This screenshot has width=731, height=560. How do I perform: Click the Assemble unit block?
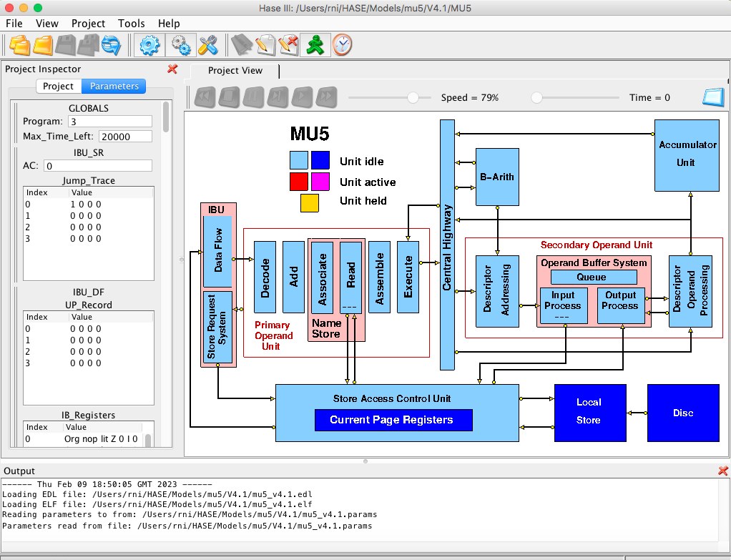(x=380, y=277)
